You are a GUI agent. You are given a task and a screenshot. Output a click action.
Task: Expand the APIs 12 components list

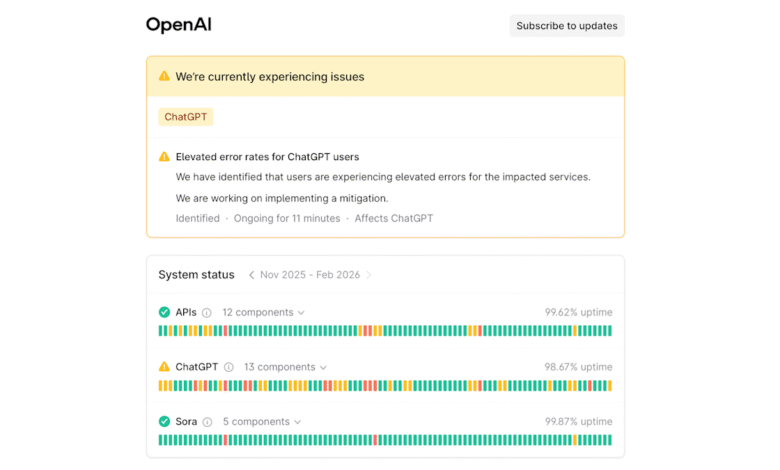point(263,313)
